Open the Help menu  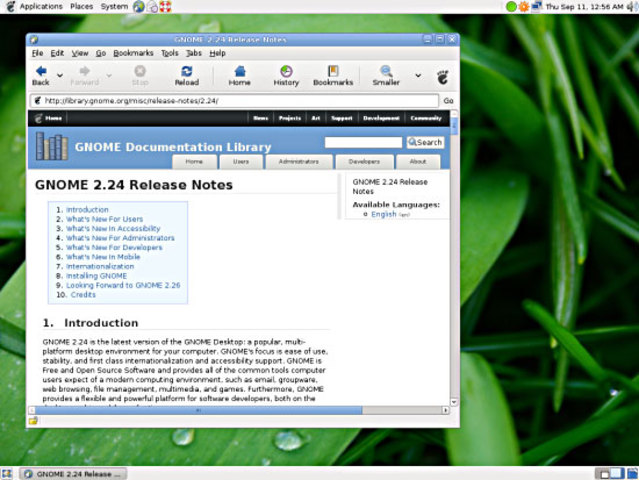click(x=217, y=53)
